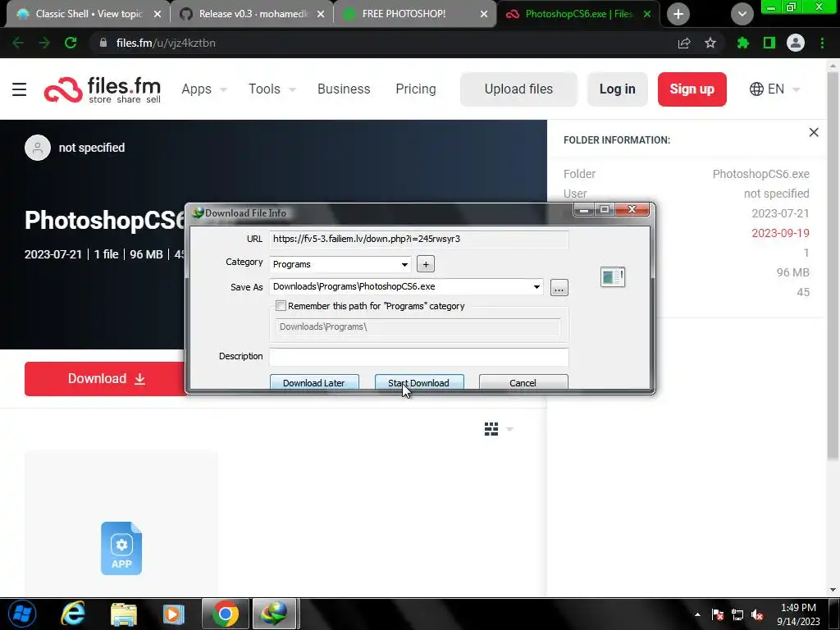This screenshot has width=840, height=630.
Task: Expand the Save As path dropdown
Action: click(x=536, y=286)
